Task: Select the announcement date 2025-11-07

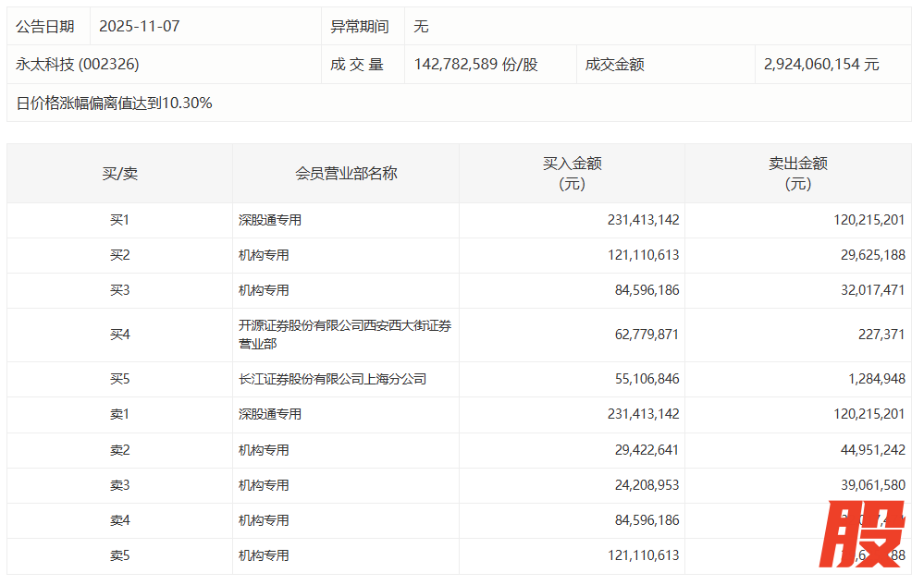Action: tap(140, 27)
